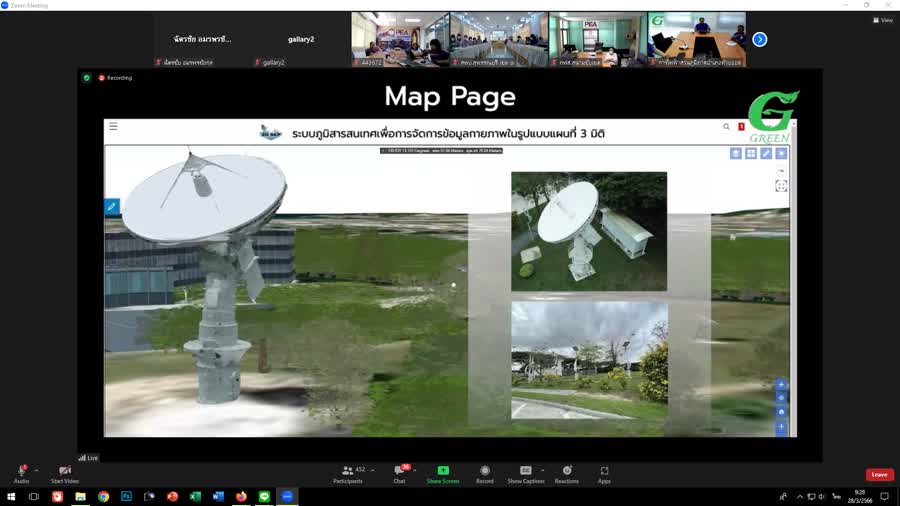Select the green G logo room video thumbnail
The width and height of the screenshot is (900, 506).
(697, 39)
